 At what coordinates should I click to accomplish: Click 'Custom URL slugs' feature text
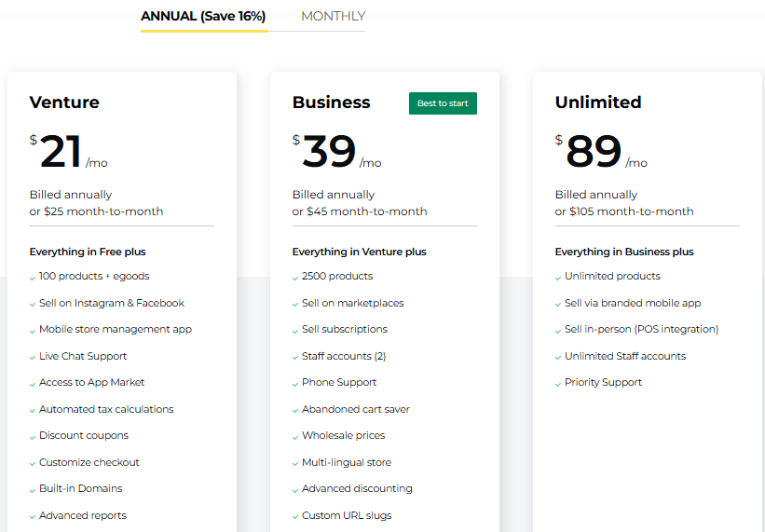click(347, 515)
